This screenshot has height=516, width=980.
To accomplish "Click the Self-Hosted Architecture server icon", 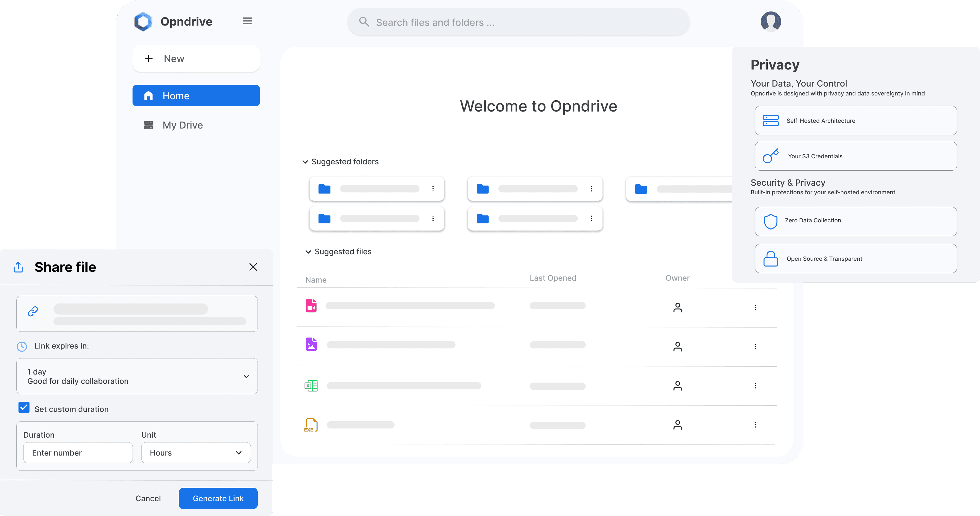I will (771, 121).
